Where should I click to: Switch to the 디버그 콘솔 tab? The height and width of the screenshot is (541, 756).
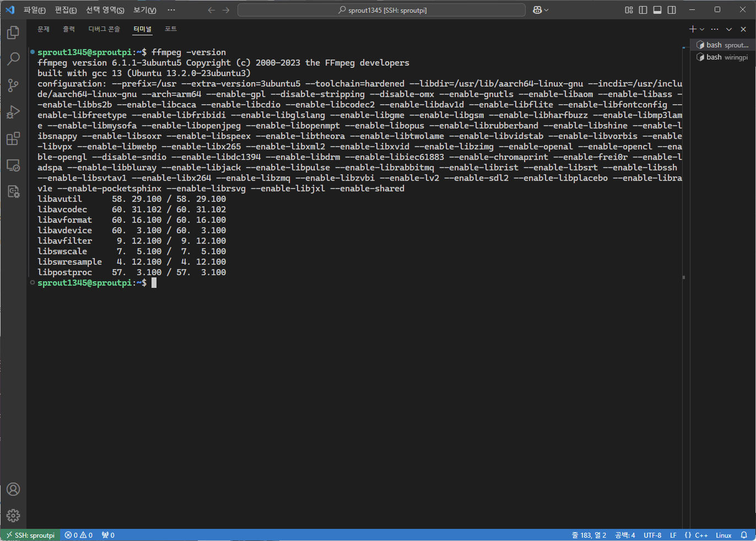click(104, 29)
